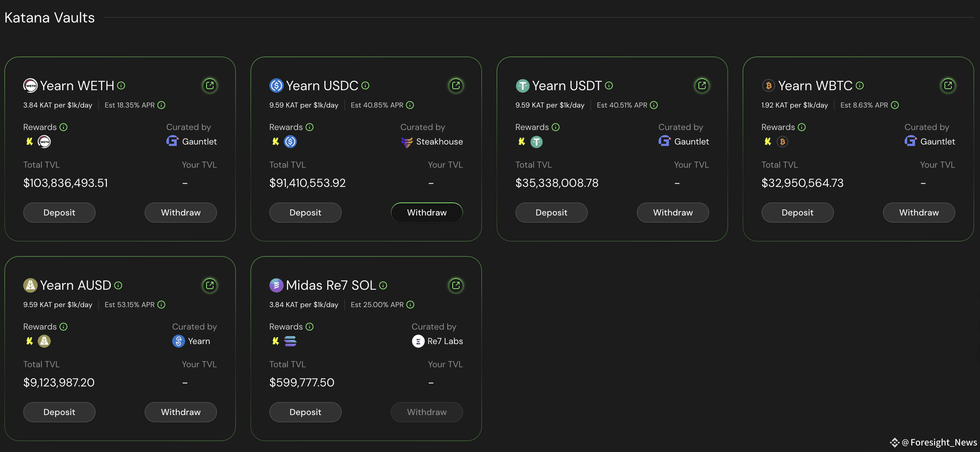This screenshot has width=980, height=452.
Task: Click the Yearn curator name in AUSD card
Action: [x=199, y=341]
